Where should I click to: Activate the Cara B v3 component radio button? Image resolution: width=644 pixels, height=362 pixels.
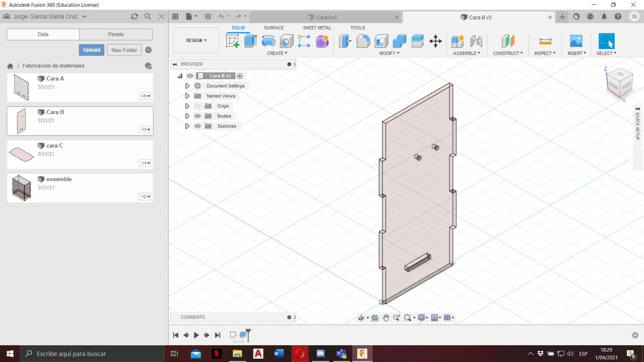240,76
